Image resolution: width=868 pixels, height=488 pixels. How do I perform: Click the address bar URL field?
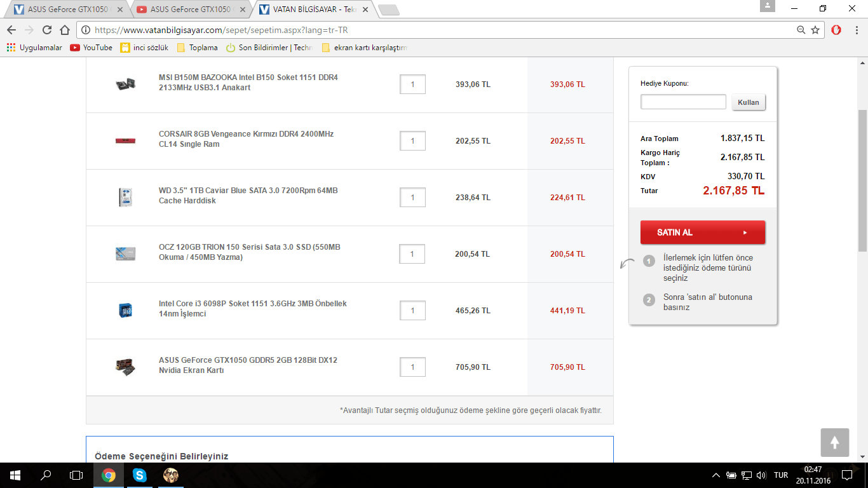(443, 30)
